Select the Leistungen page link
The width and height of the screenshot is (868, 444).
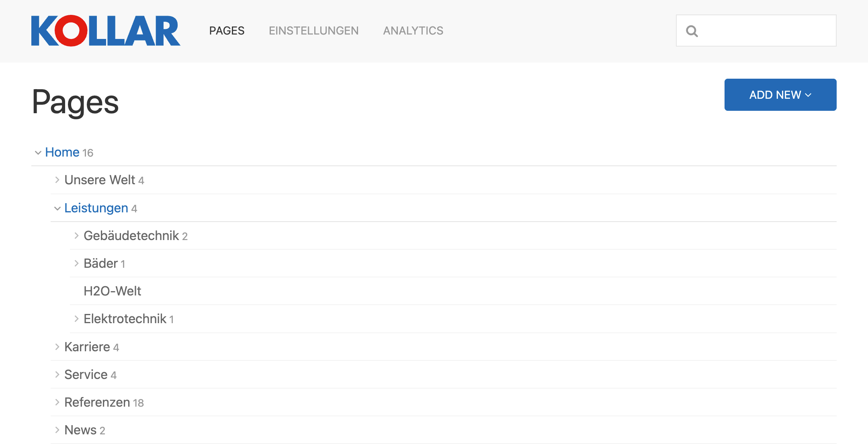(x=96, y=208)
